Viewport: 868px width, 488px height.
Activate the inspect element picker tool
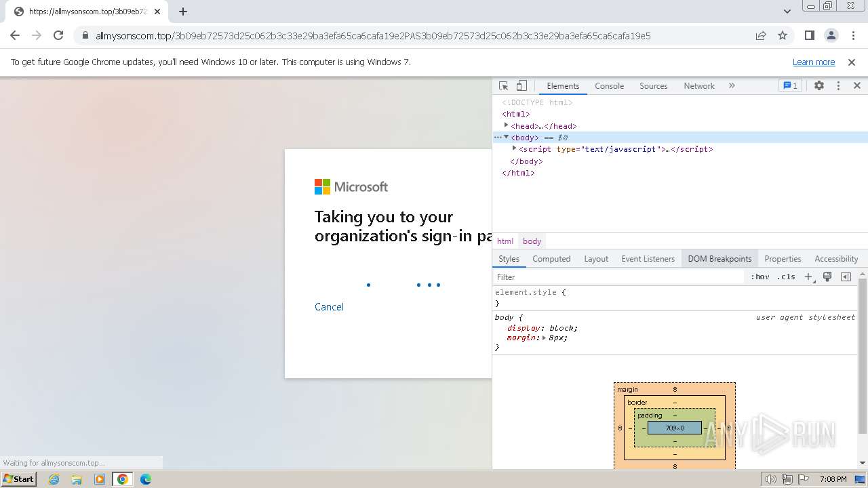[503, 86]
